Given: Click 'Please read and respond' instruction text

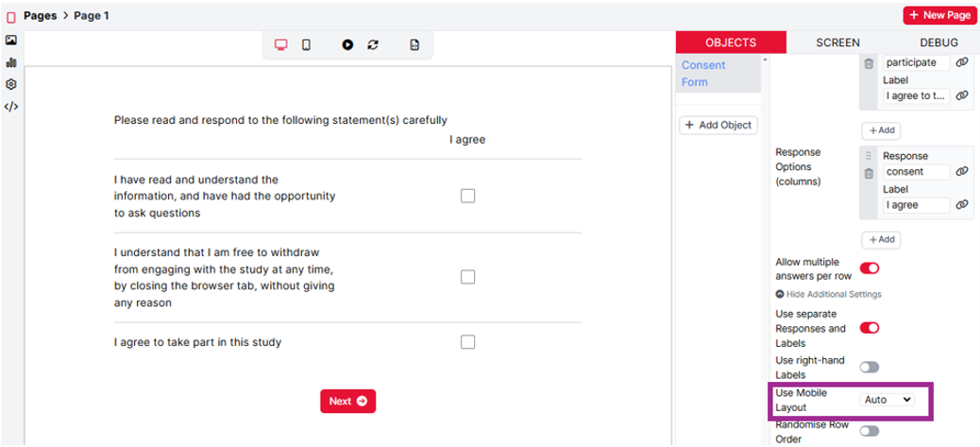Looking at the screenshot, I should (280, 120).
